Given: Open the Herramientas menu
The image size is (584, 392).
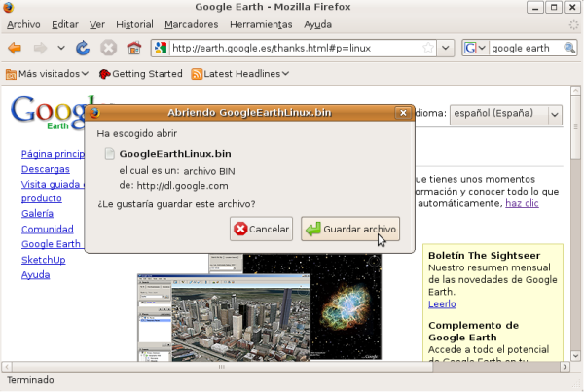Looking at the screenshot, I should coord(261,23).
